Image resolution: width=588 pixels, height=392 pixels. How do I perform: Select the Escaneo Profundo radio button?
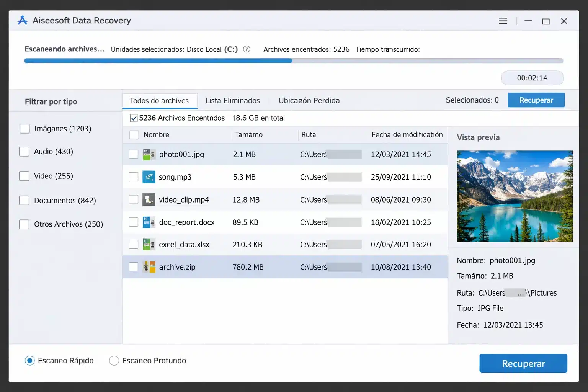(x=114, y=360)
